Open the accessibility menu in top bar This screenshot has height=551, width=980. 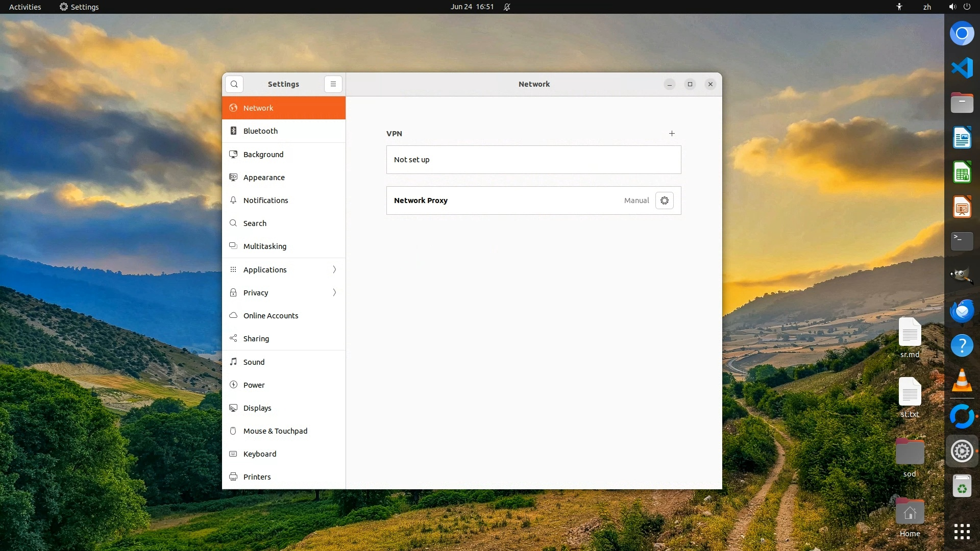899,7
